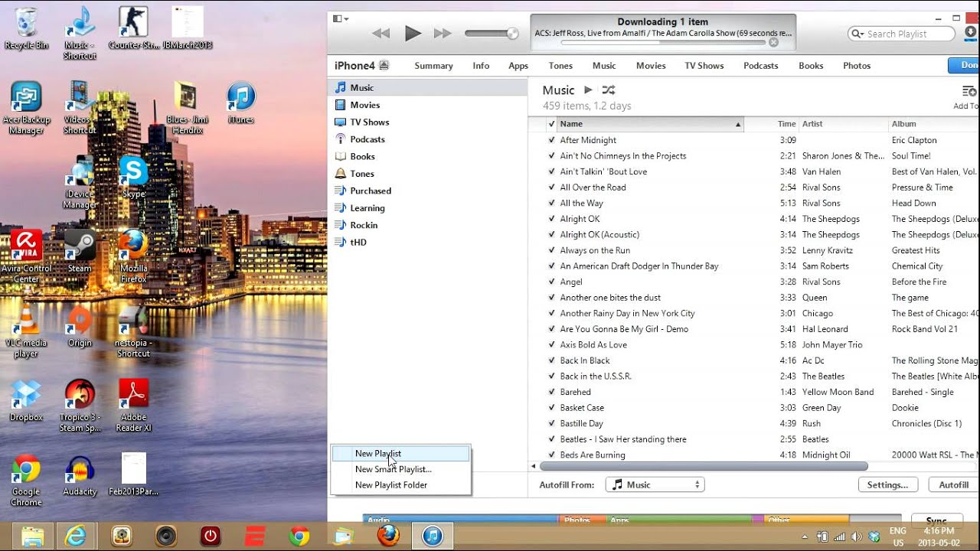Skip back to the previous track
This screenshot has width=980, height=551.
[x=381, y=34]
